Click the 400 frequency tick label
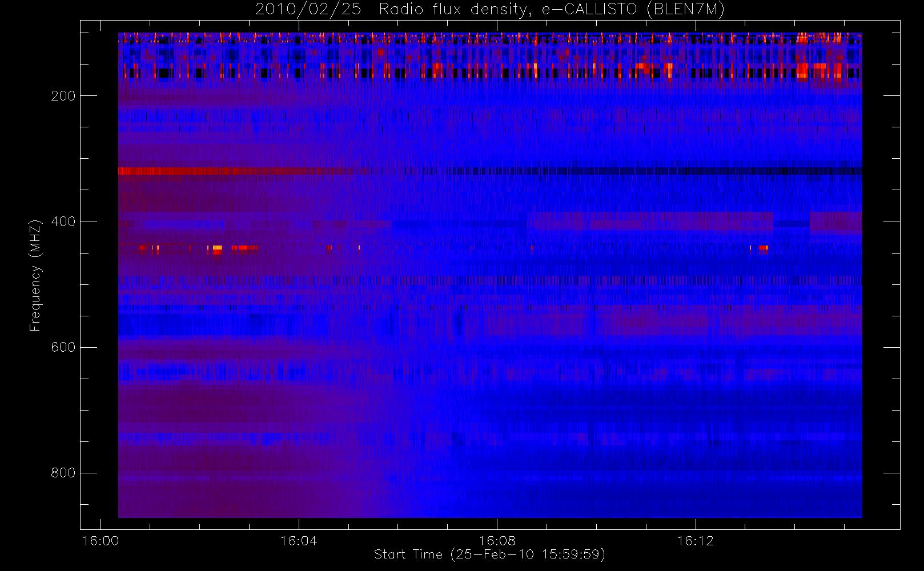The width and height of the screenshot is (924, 571). 63,222
